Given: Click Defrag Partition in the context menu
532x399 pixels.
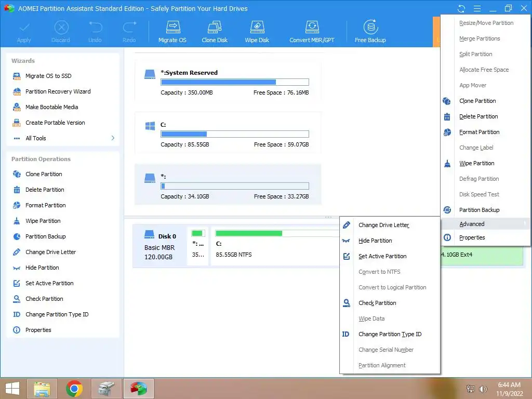Looking at the screenshot, I should point(478,179).
